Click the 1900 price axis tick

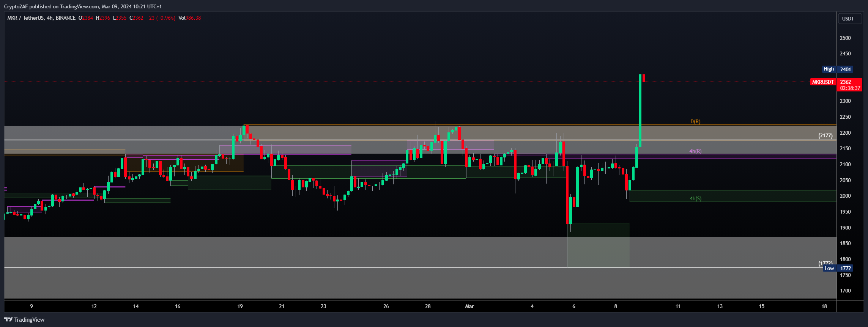845,228
